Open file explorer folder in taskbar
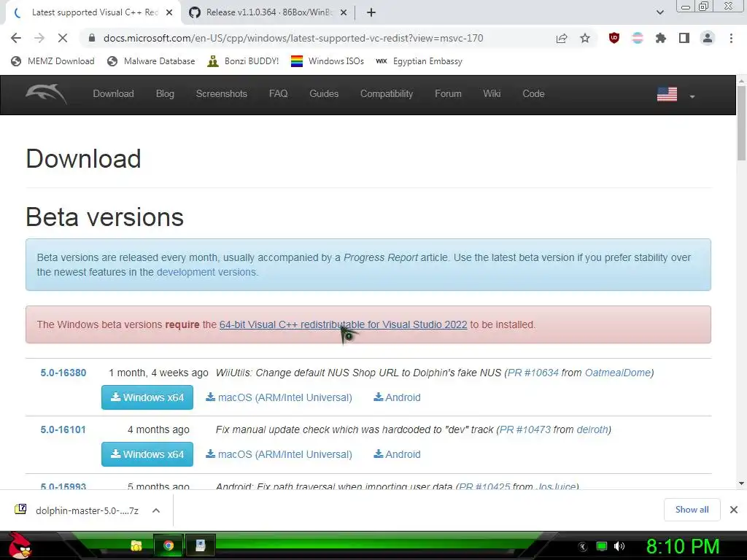 tap(136, 545)
